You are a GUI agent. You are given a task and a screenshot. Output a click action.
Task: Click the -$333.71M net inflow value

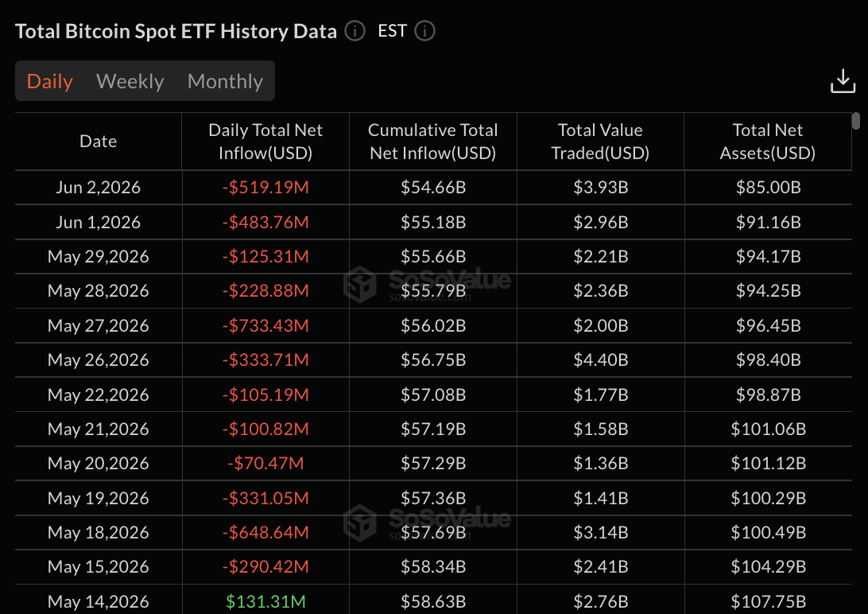point(265,359)
